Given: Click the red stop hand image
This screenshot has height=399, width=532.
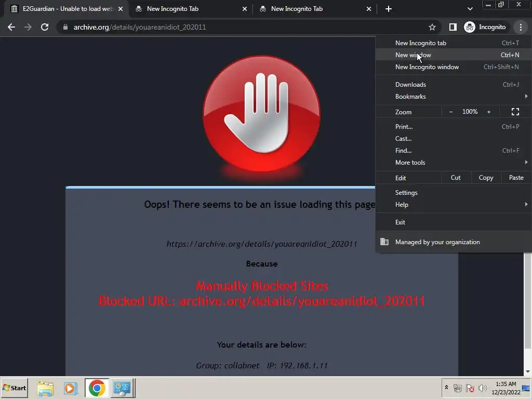Looking at the screenshot, I should 261,114.
